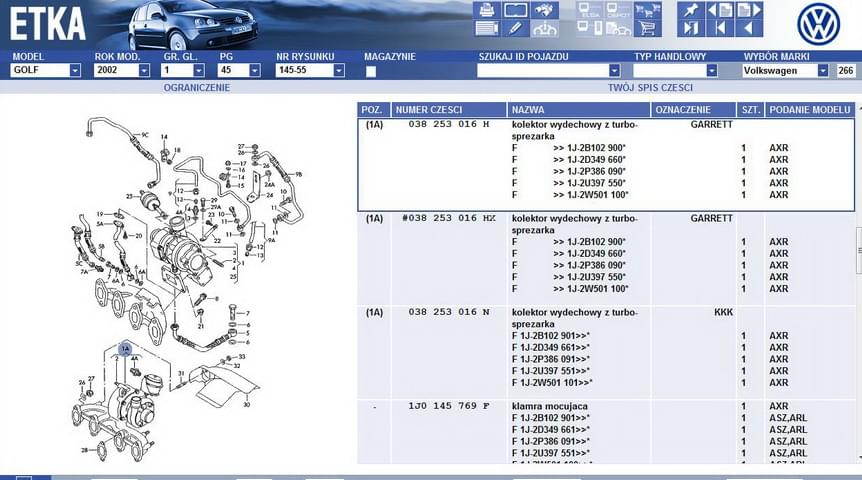
Task: Open the TYP HANDLOWY dropdown arrow
Action: (x=712, y=70)
